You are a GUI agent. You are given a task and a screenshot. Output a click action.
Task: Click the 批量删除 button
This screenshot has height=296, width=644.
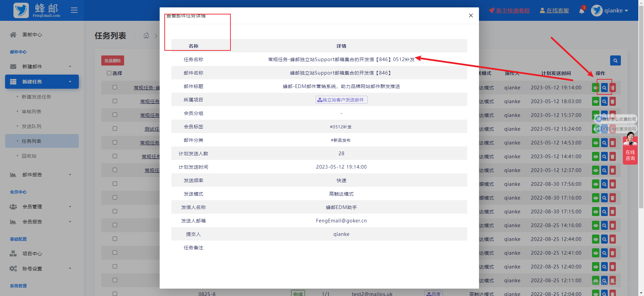113,60
